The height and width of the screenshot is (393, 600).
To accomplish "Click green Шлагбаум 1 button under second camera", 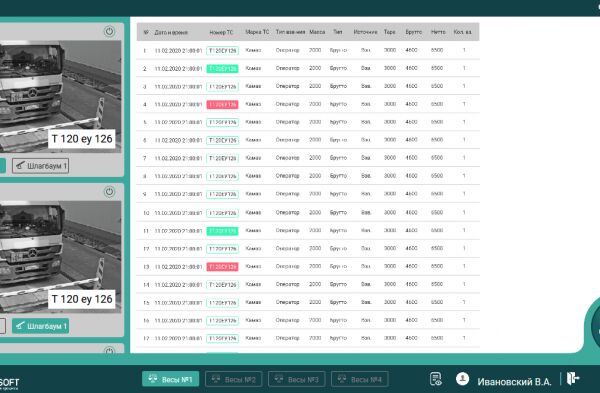I will click(41, 326).
